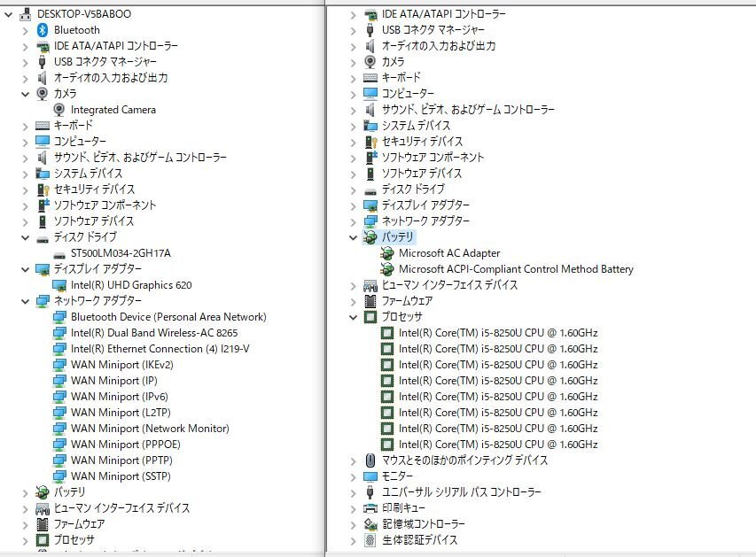This screenshot has width=756, height=557.
Task: Select IDE ATA/ATAPI コントローラー in right pane
Action: point(444,14)
